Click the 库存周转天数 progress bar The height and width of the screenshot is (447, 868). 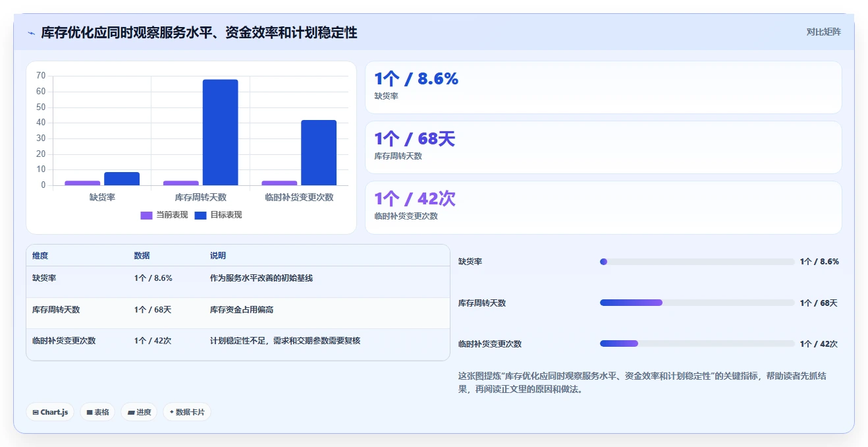pos(697,303)
